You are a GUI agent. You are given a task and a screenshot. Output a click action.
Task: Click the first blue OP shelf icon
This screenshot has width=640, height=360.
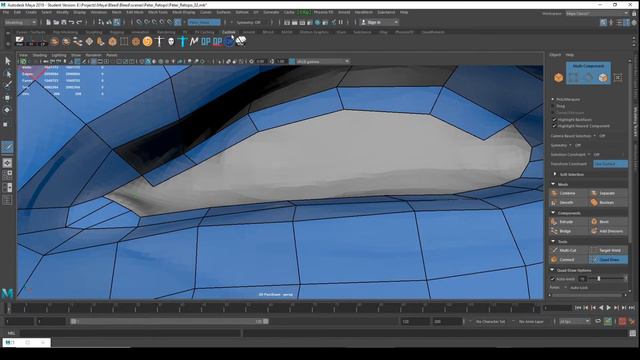coord(206,41)
